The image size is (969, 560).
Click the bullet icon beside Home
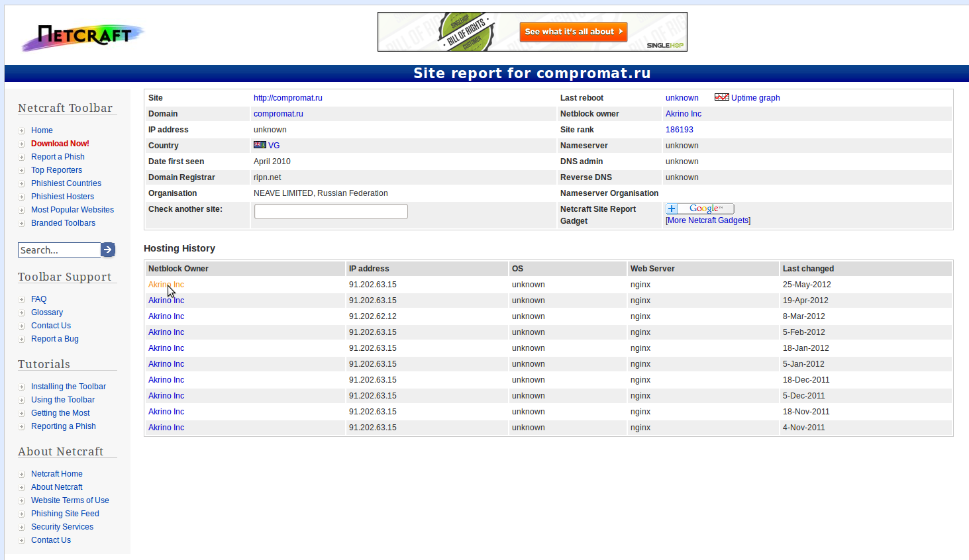(22, 131)
